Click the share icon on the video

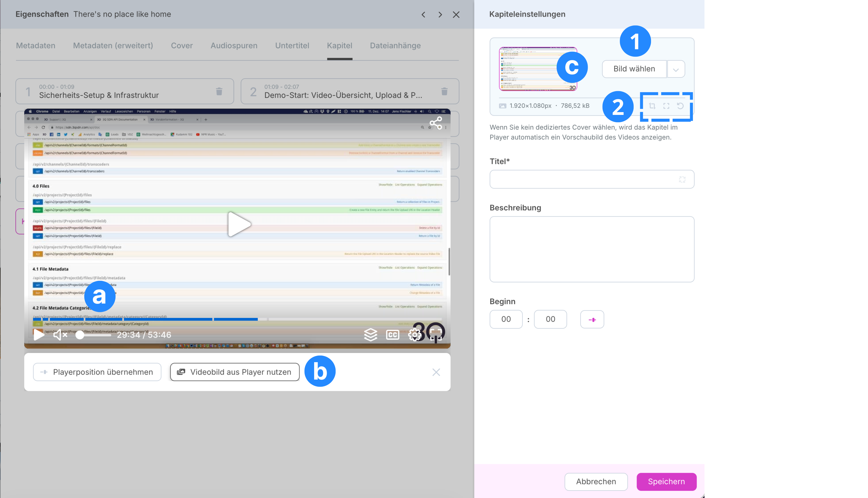tap(436, 123)
